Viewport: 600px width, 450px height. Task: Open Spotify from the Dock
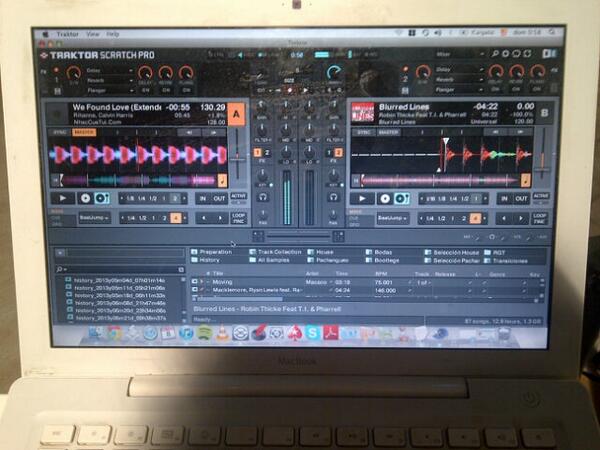point(205,333)
